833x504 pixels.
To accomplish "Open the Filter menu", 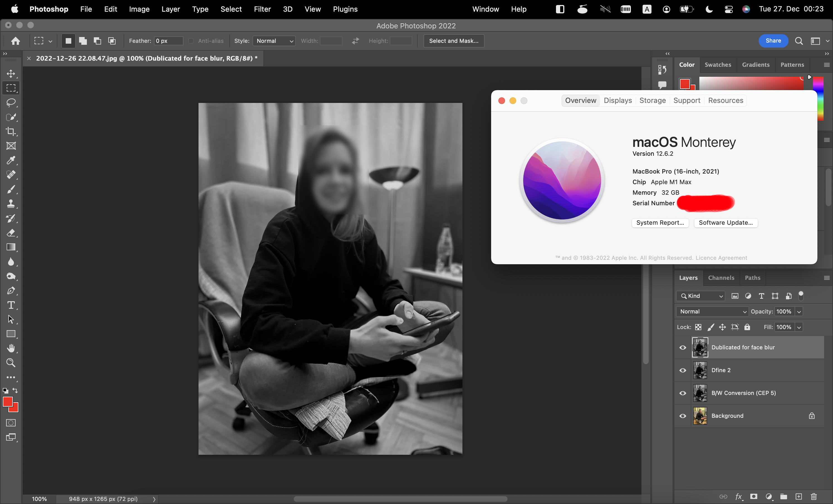I will tap(262, 9).
